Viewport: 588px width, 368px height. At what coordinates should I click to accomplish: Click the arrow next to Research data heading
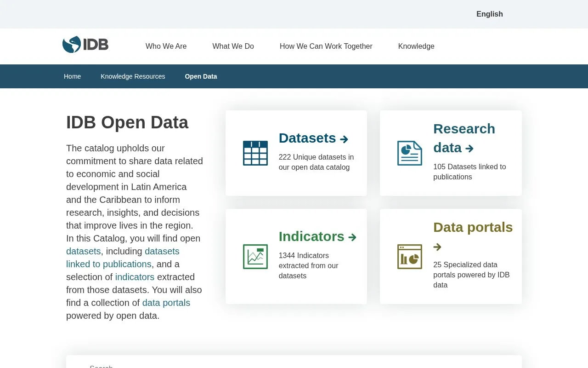[x=469, y=149]
